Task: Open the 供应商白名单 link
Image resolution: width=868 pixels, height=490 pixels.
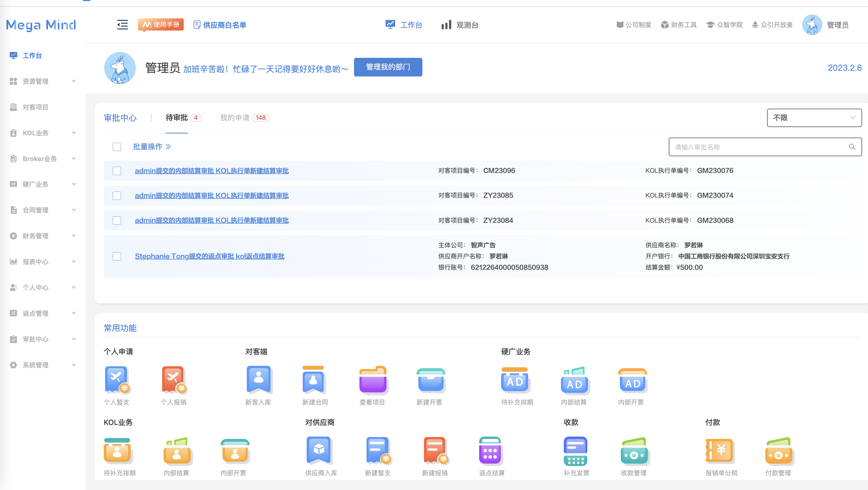Action: pos(220,25)
